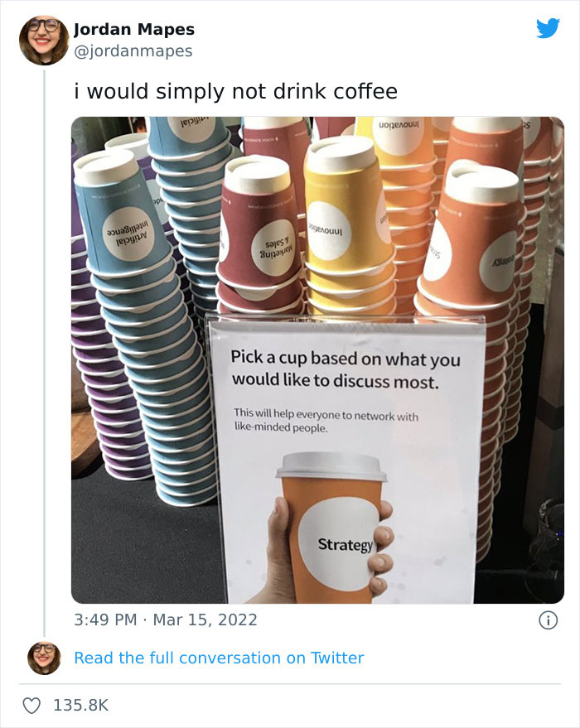This screenshot has width=580, height=728.
Task: Open the tweet info icon beside the timestamp
Action: (548, 620)
